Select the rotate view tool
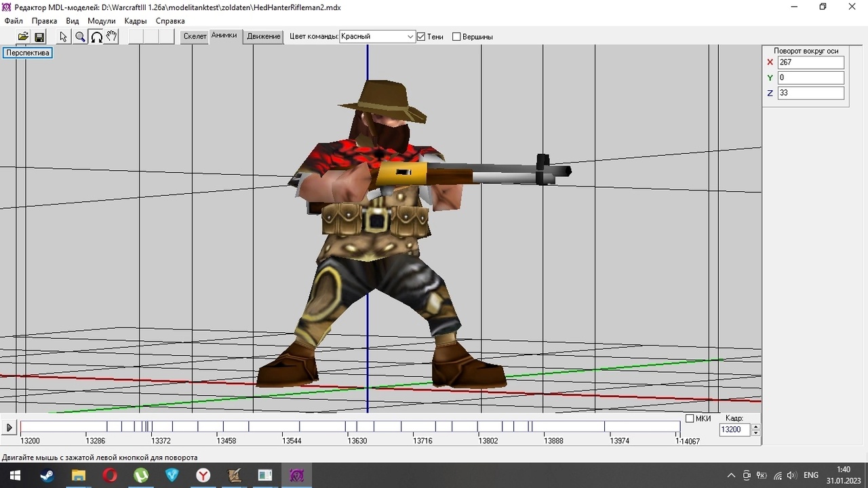 coord(96,37)
